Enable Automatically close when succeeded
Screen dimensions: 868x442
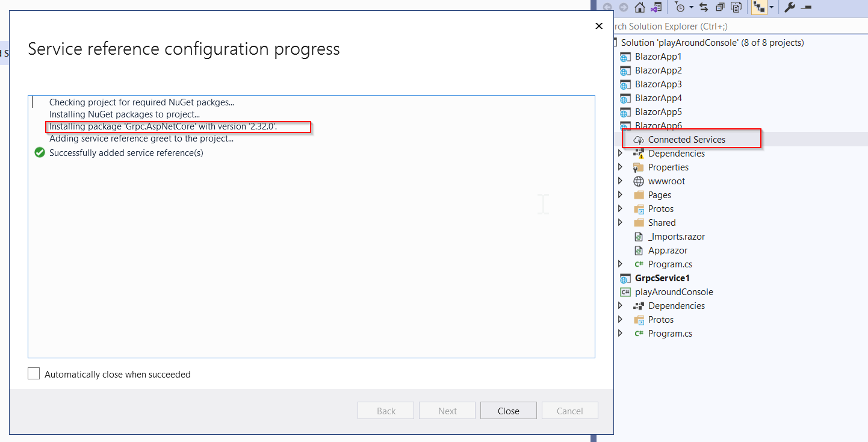(x=33, y=373)
